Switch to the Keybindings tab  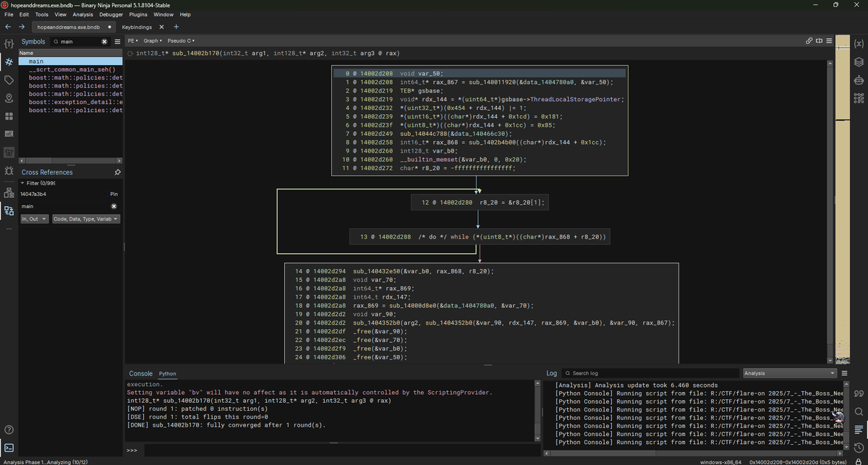tap(137, 27)
